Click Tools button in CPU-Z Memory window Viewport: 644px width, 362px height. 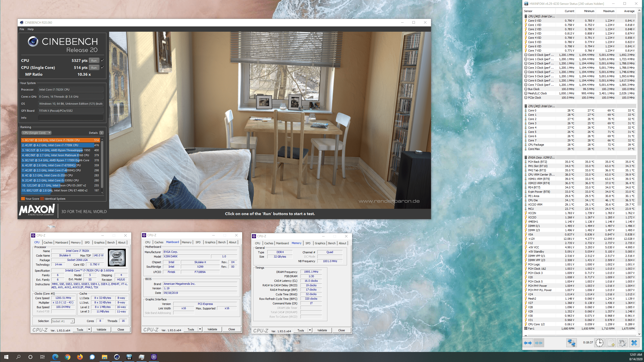point(301,330)
